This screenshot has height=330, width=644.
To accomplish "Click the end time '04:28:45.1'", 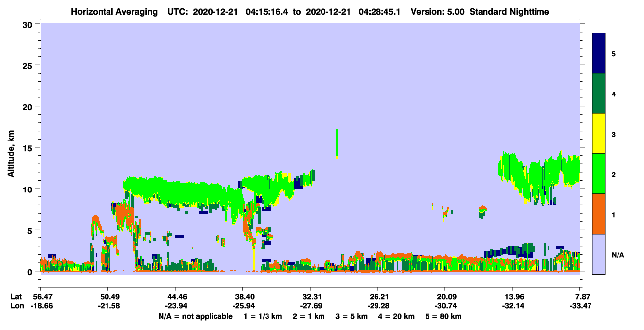I will click(x=378, y=11).
